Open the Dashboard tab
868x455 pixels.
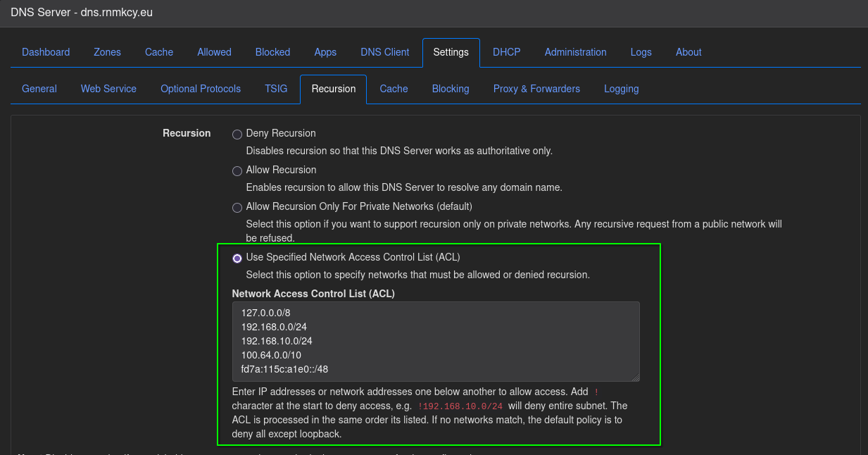click(46, 52)
